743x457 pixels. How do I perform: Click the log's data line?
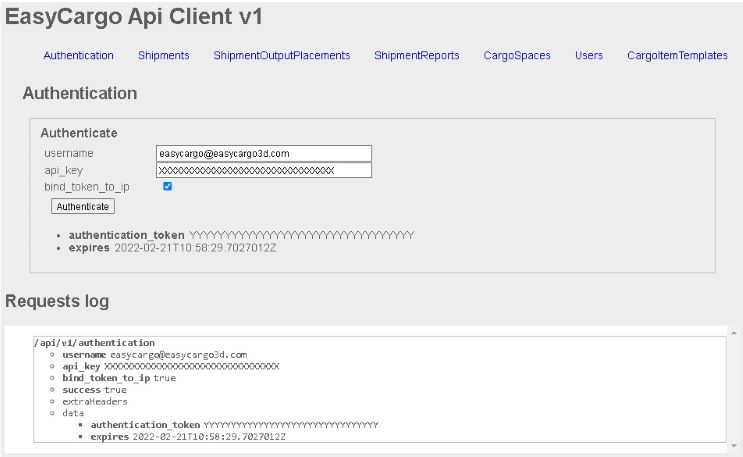pos(73,413)
